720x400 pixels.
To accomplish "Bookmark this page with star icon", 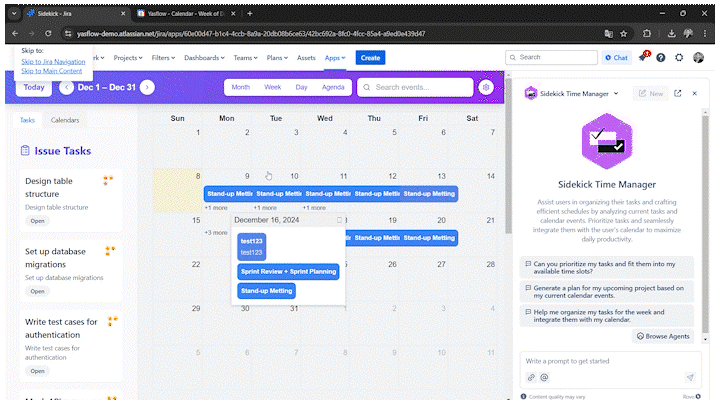I will pos(624,34).
